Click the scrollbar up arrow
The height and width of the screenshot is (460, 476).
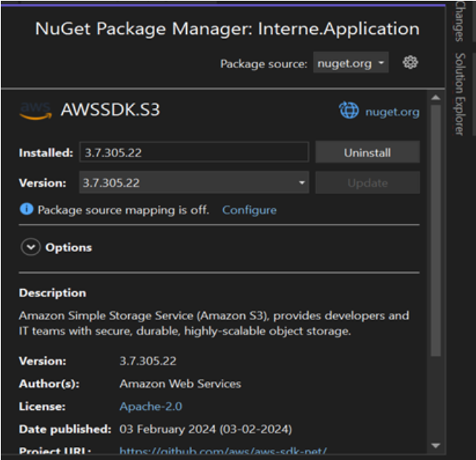pos(435,98)
